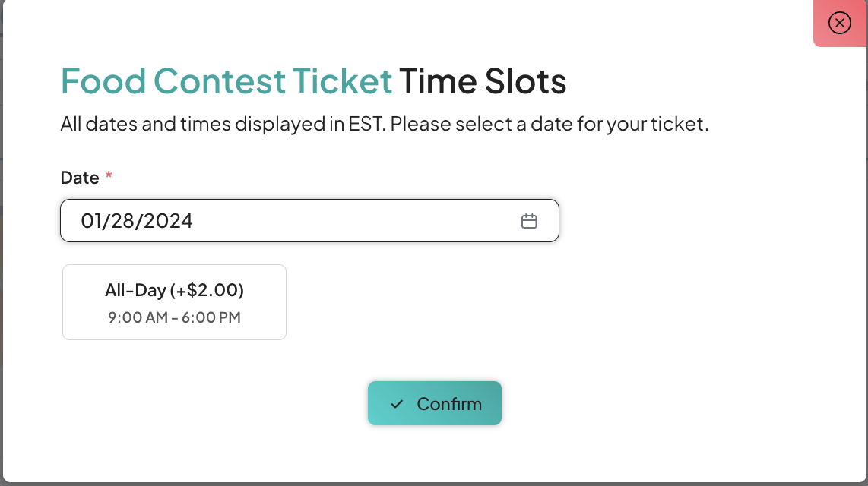Viewport: 868px width, 486px height.
Task: Select the All-Day time slot card
Action: [174, 302]
